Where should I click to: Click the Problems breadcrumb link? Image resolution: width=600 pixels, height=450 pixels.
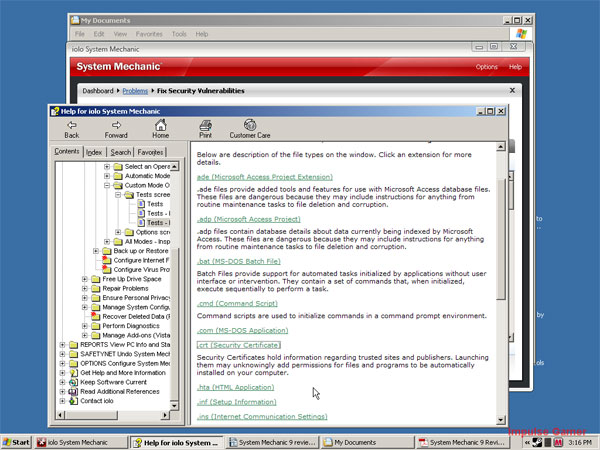(136, 91)
